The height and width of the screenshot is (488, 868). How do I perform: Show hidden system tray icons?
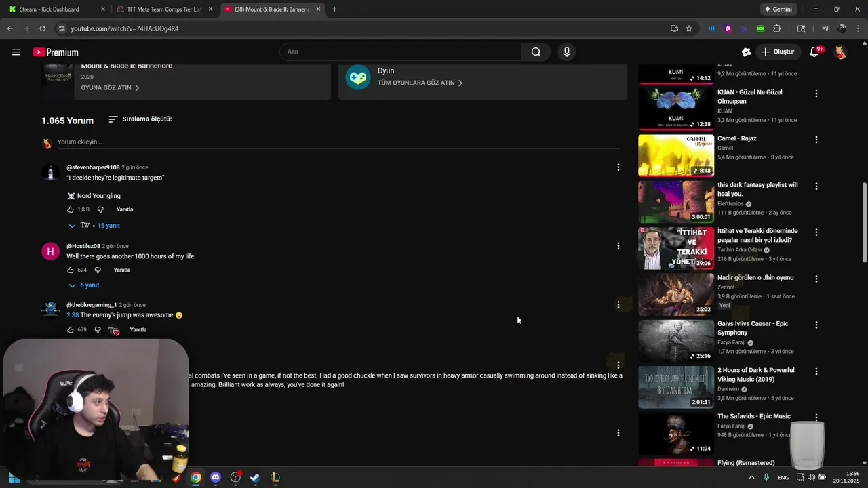751,477
